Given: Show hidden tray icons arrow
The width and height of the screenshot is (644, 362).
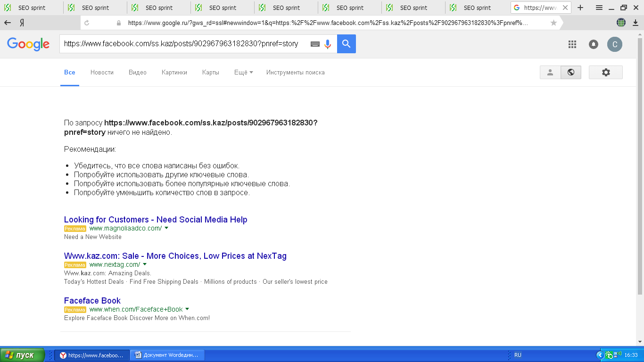Looking at the screenshot, I should click(x=599, y=355).
